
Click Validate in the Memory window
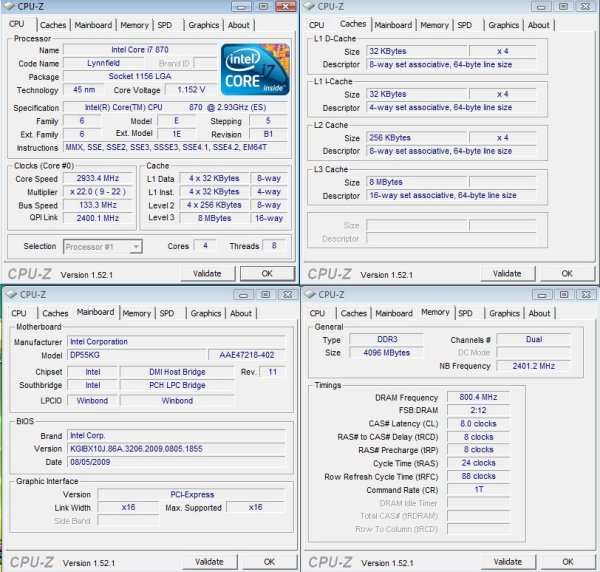tap(508, 562)
